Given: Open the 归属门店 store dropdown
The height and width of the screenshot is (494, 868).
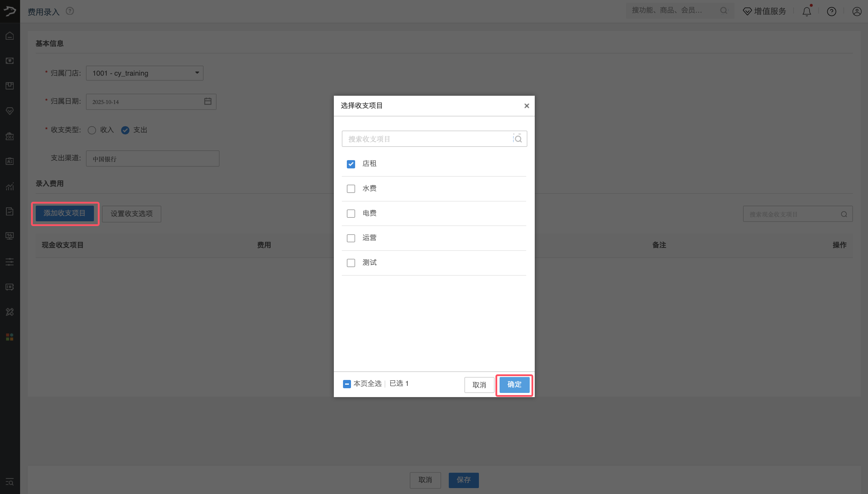Looking at the screenshot, I should (144, 73).
